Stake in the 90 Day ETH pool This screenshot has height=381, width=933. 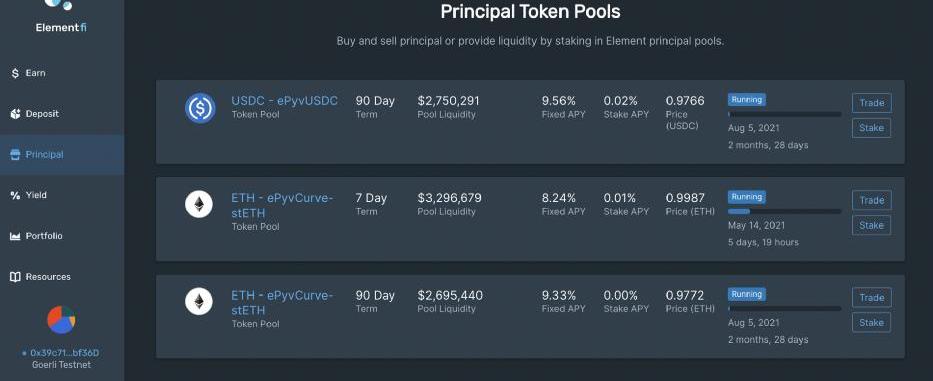pyautogui.click(x=872, y=323)
